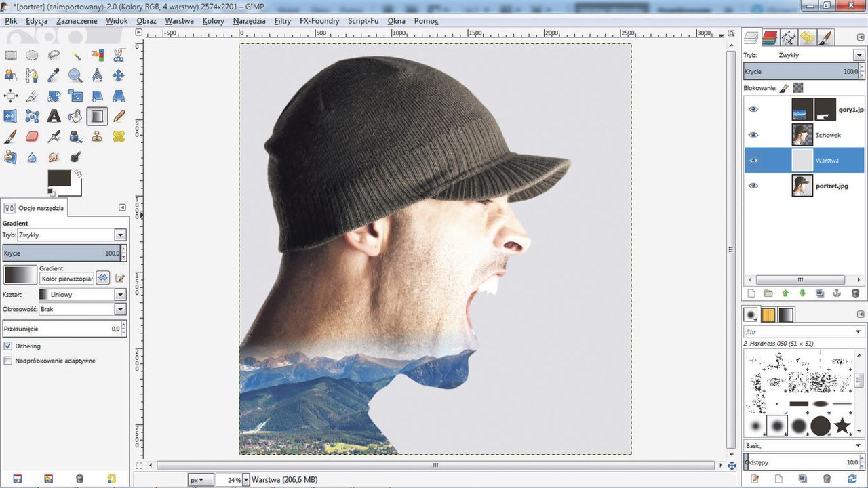Image resolution: width=868 pixels, height=488 pixels.
Task: Select the Rotate tool
Action: pos(54,96)
